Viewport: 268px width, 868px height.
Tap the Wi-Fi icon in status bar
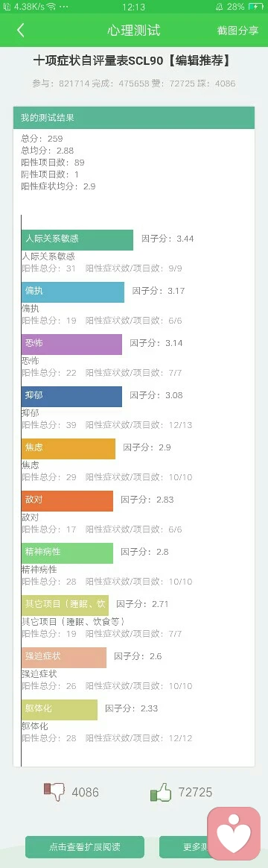51,7
